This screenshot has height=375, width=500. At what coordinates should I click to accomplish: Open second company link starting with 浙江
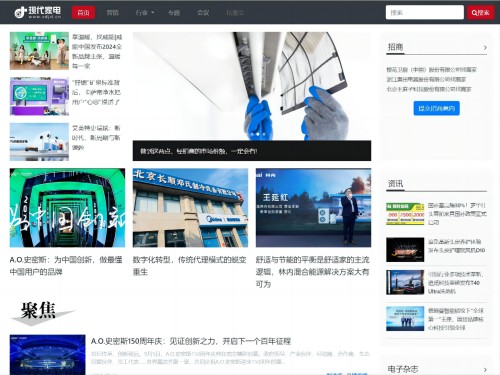pos(426,79)
